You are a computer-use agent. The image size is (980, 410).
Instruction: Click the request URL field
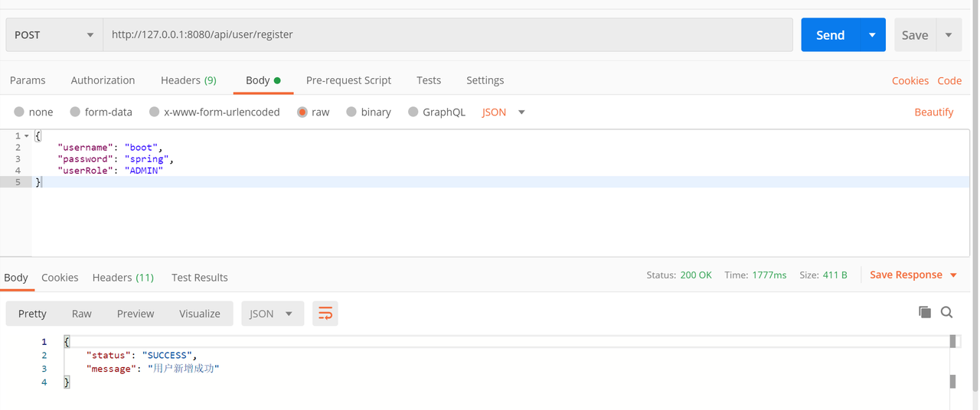tap(447, 35)
